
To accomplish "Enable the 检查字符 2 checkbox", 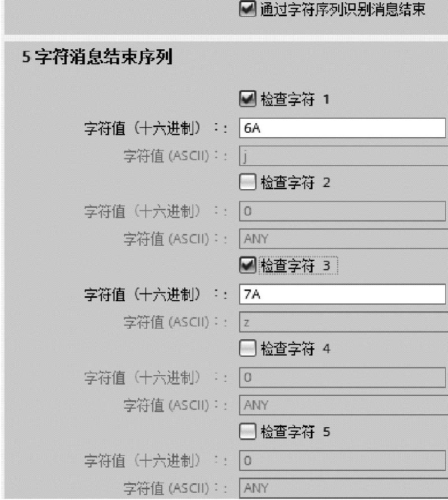I will pos(247,183).
